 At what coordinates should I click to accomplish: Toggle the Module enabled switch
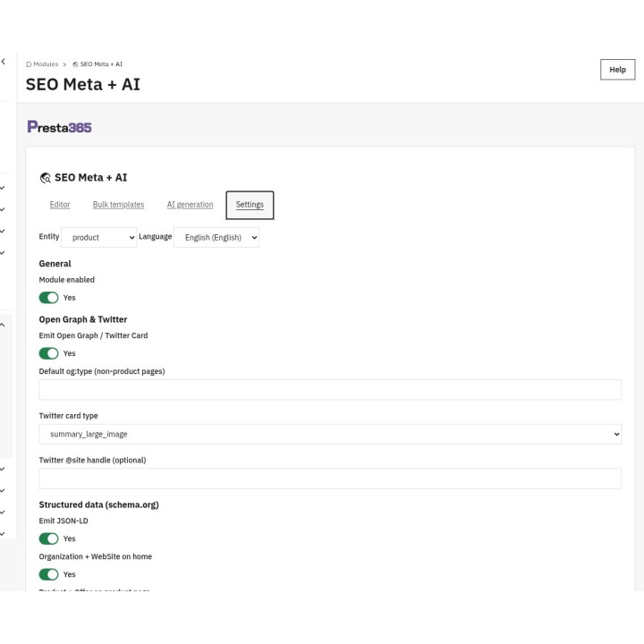coord(49,298)
